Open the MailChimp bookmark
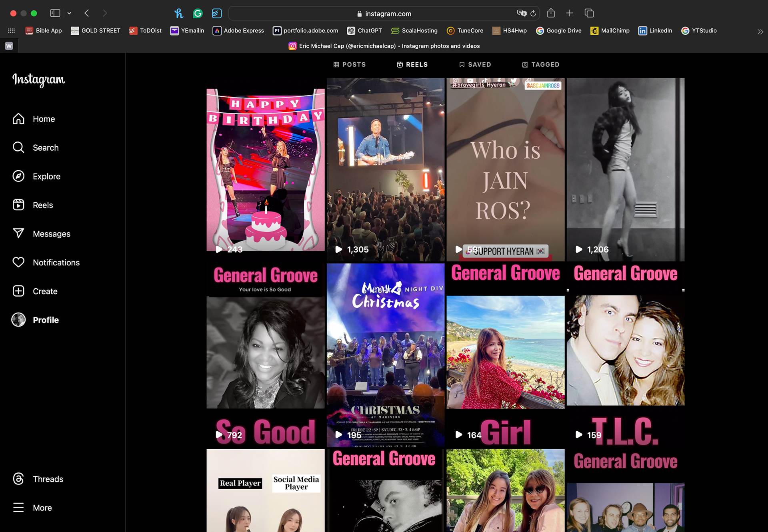This screenshot has height=532, width=768. click(x=610, y=31)
